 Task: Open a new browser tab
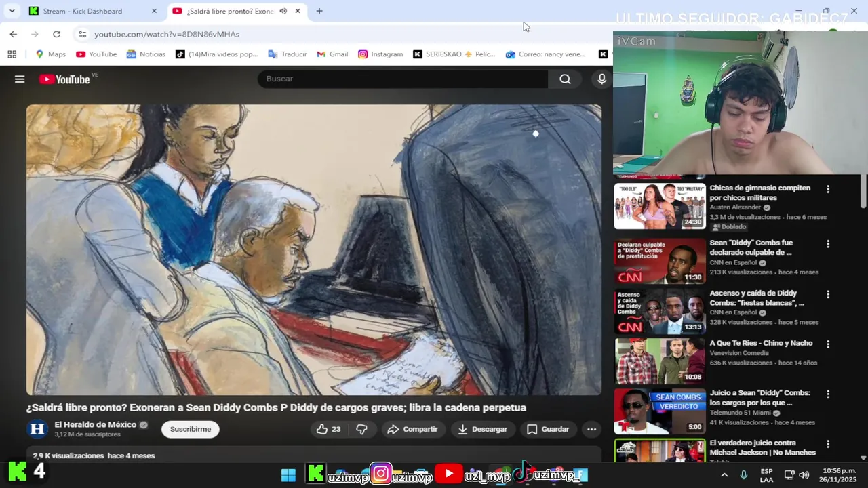tap(319, 11)
